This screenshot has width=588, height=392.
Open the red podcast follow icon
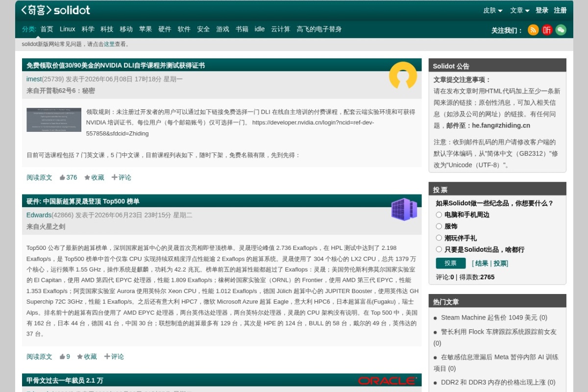[x=547, y=30]
